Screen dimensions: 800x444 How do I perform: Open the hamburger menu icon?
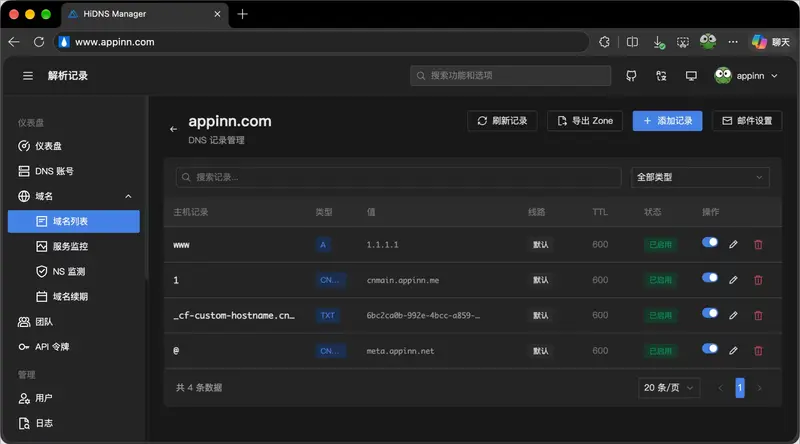click(28, 76)
